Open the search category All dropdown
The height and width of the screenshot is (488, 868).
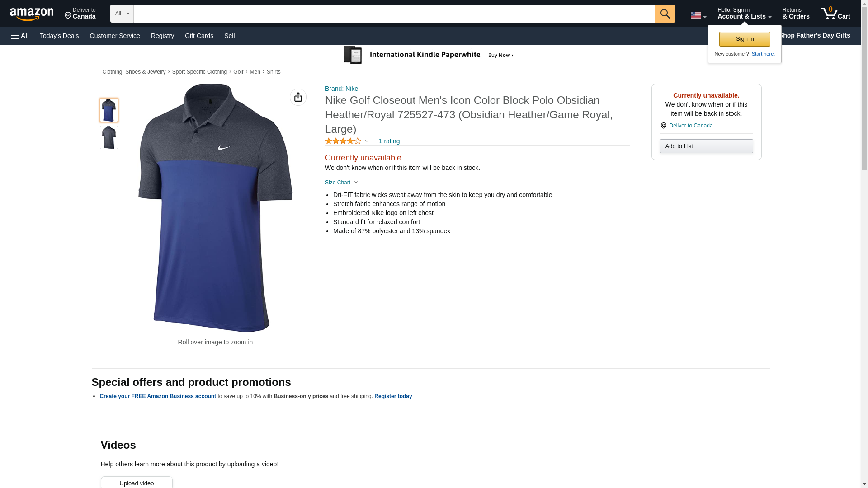[x=122, y=14]
